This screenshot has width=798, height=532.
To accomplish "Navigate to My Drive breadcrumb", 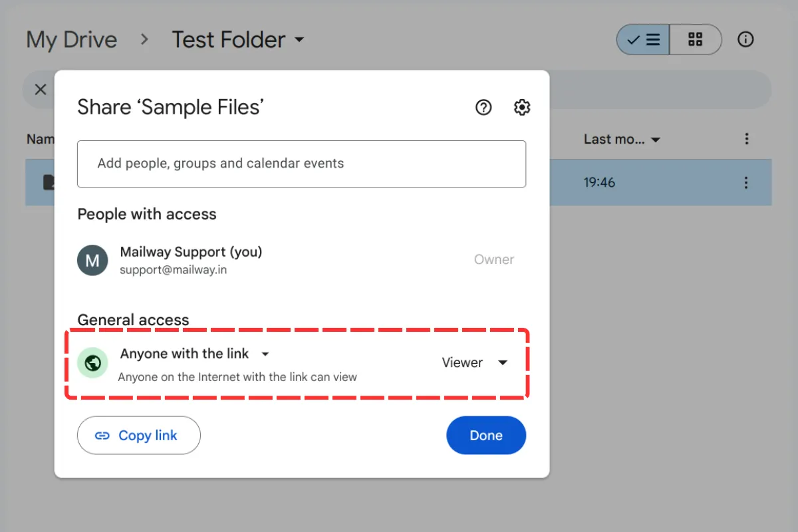I will (71, 40).
